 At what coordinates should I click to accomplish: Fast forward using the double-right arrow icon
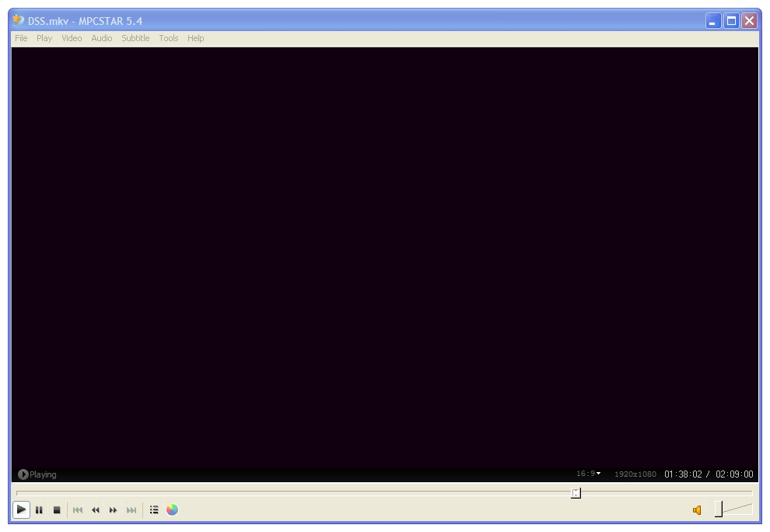click(x=113, y=510)
